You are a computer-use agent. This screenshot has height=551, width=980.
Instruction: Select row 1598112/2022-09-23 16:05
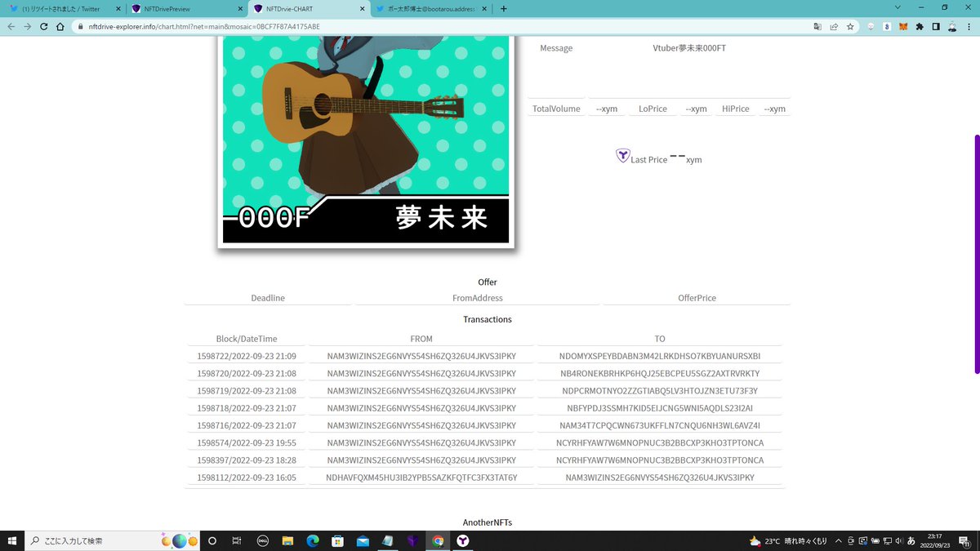point(485,478)
